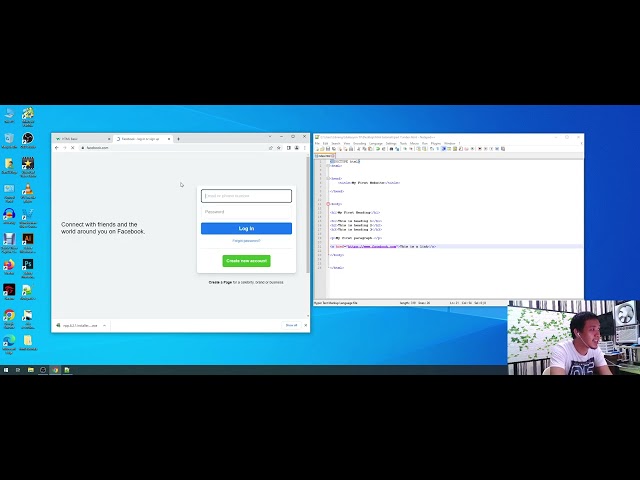Image resolution: width=640 pixels, height=480 pixels.
Task: Click the Notepad++ record macro icon
Action: tap(480, 149)
